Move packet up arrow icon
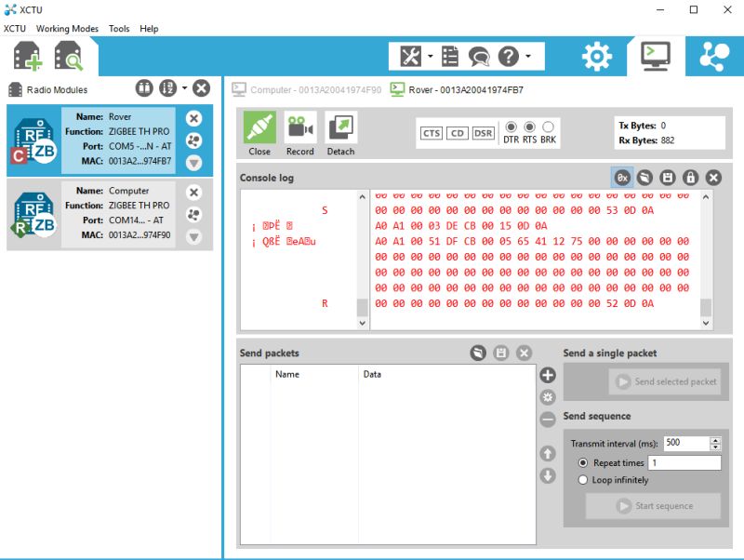Screen dimensions: 744x560 (x=548, y=454)
